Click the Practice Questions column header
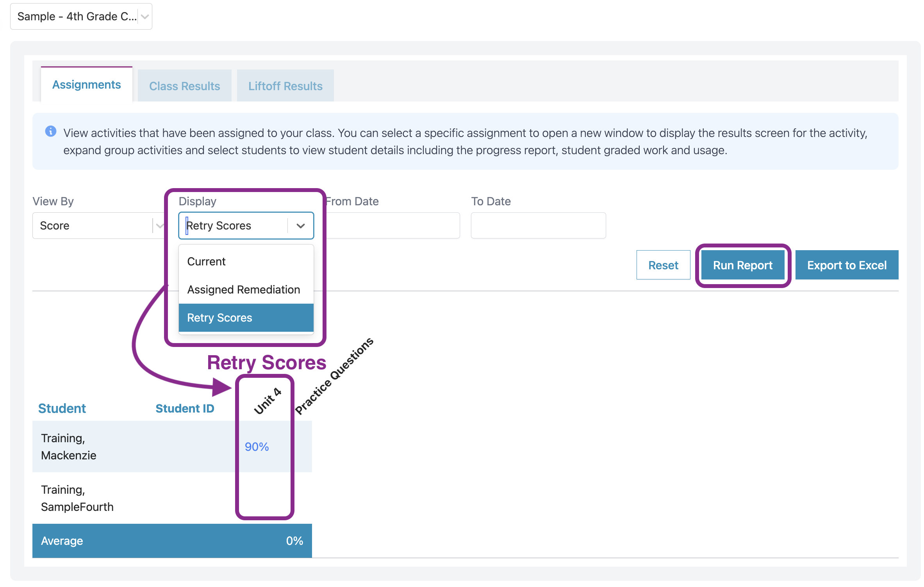Viewport: 924px width, 587px height. (334, 376)
